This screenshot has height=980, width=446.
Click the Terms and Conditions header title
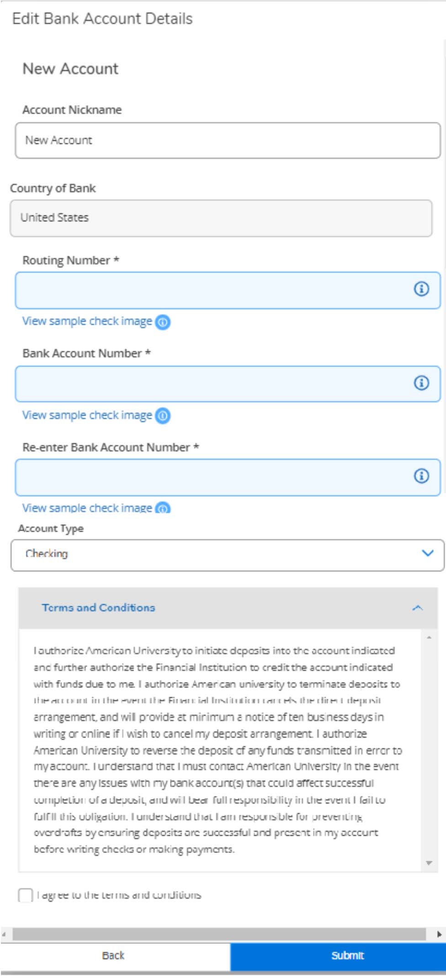coord(98,608)
